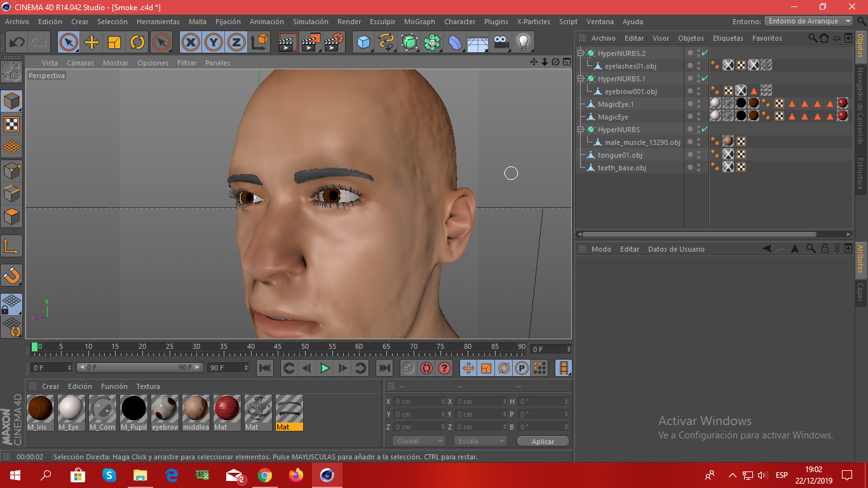Click the record active objects button

[408, 368]
